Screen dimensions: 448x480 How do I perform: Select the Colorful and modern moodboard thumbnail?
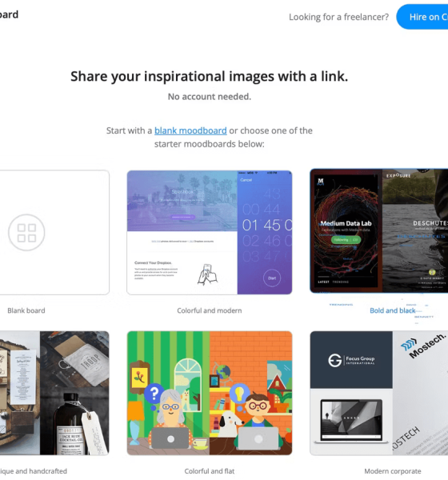210,233
